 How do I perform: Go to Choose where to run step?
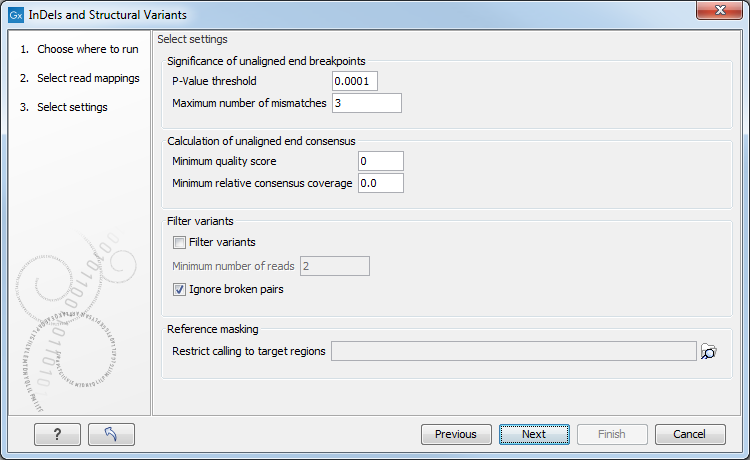click(88, 49)
